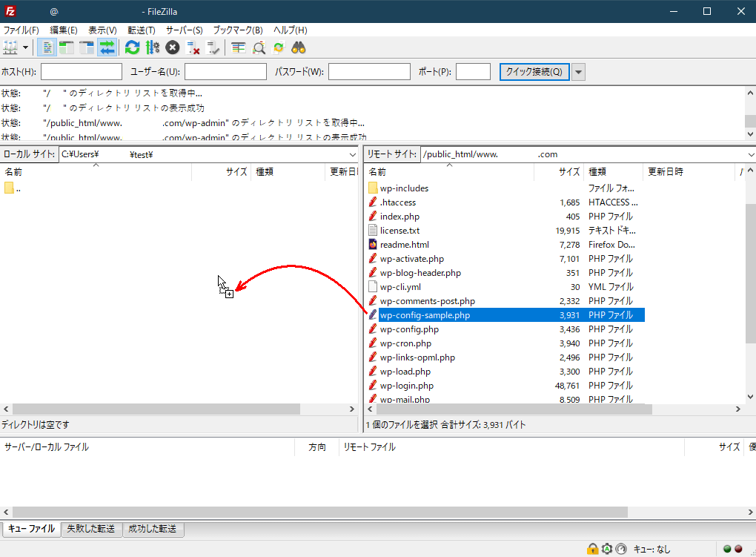Screen dimensions: 756x557
Task: Click the FileZilla title bar logo
Action: tap(10, 11)
